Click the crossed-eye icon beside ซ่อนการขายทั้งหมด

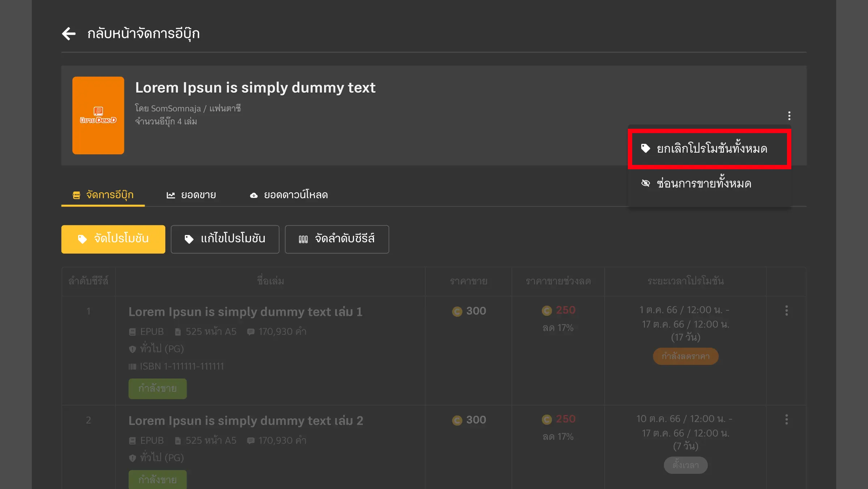[646, 183]
